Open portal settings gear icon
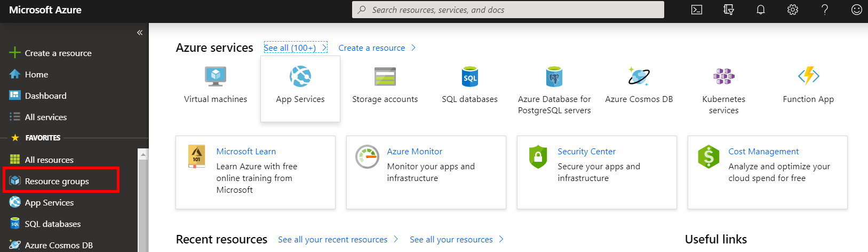The height and width of the screenshot is (252, 868). (x=793, y=10)
